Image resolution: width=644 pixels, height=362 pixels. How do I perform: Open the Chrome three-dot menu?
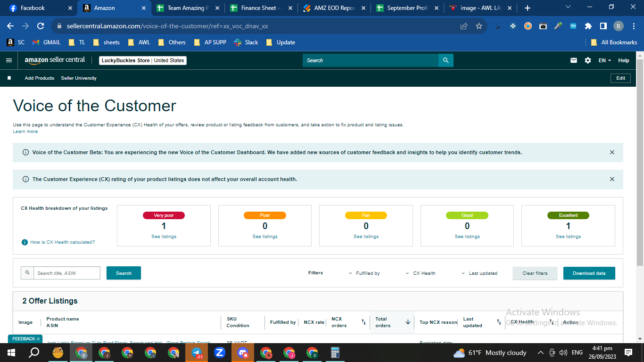tap(634, 26)
